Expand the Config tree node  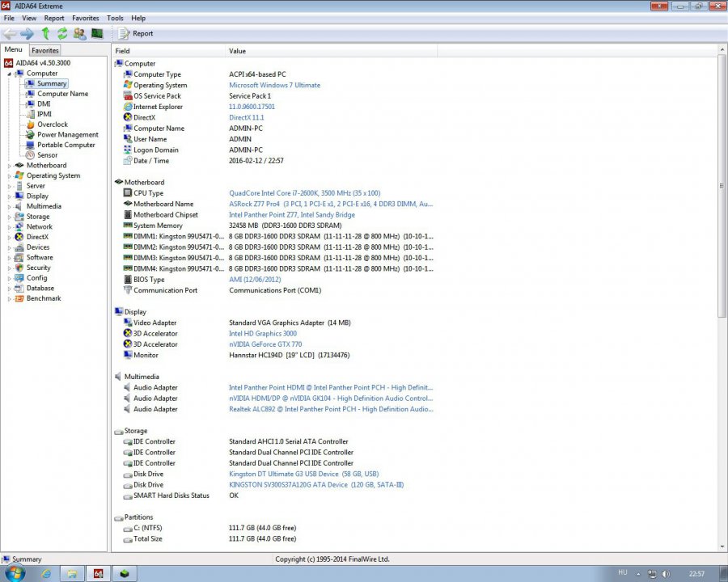9,278
